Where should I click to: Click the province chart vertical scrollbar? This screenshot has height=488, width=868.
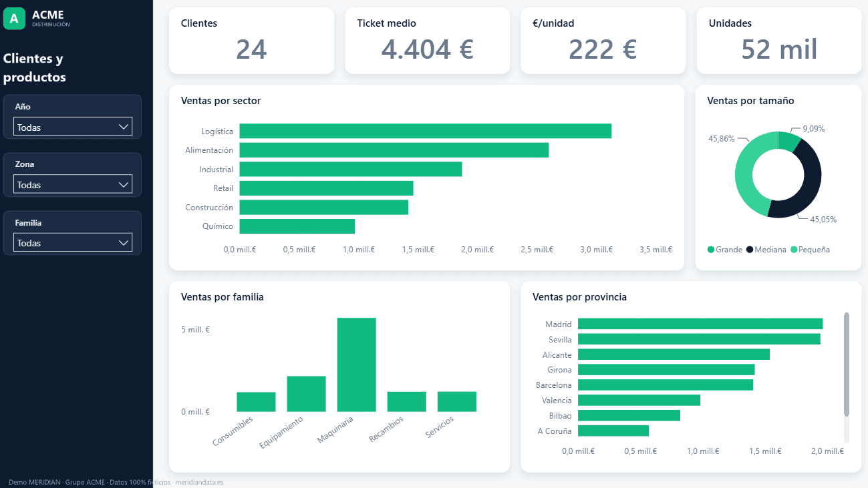pyautogui.click(x=847, y=364)
